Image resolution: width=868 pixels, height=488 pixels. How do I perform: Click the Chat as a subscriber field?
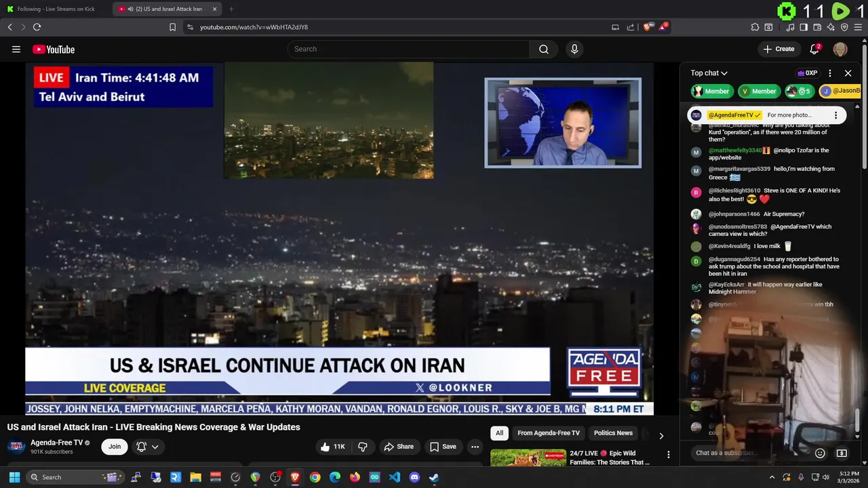[750, 453]
